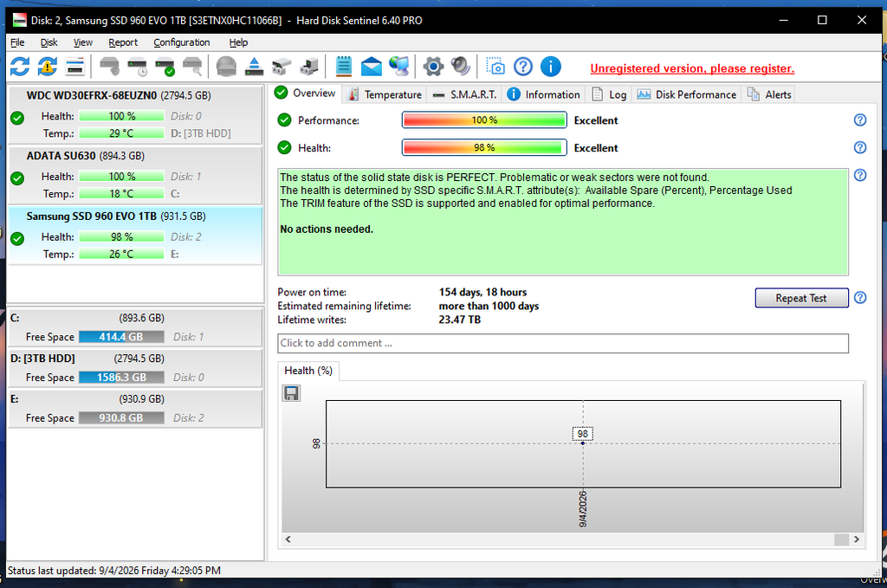Click the D: Free Space 1586.3 GB bar
Screen dimensions: 887x588
coord(121,378)
